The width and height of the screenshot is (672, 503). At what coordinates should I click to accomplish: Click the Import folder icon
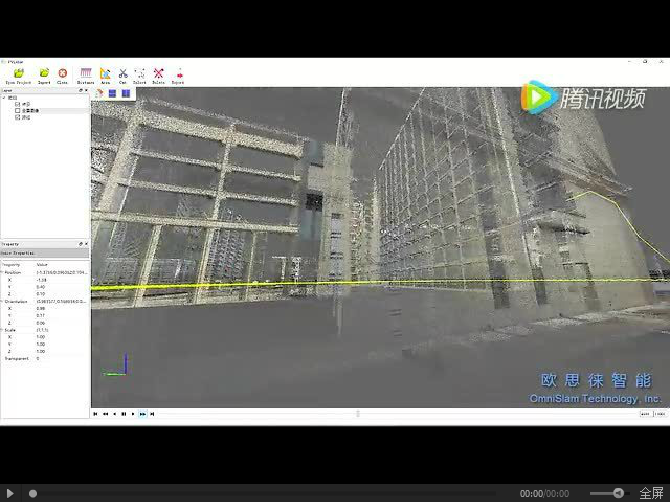[44, 74]
